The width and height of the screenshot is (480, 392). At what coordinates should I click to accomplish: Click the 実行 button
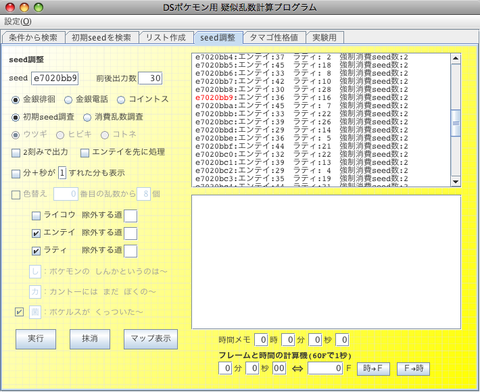pyautogui.click(x=36, y=339)
